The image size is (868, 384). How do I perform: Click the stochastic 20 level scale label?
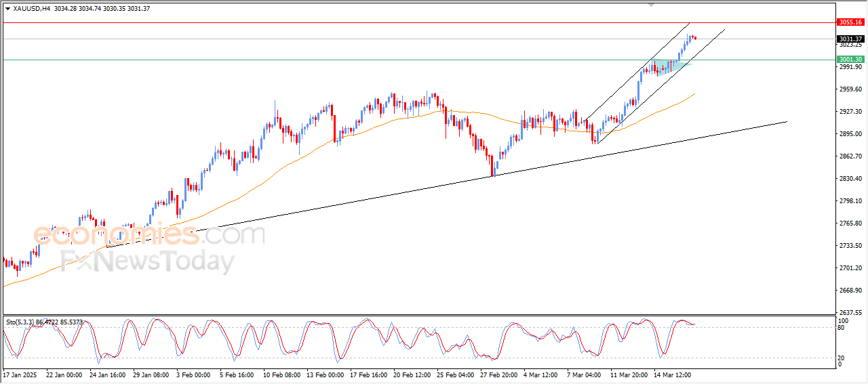[x=842, y=357]
